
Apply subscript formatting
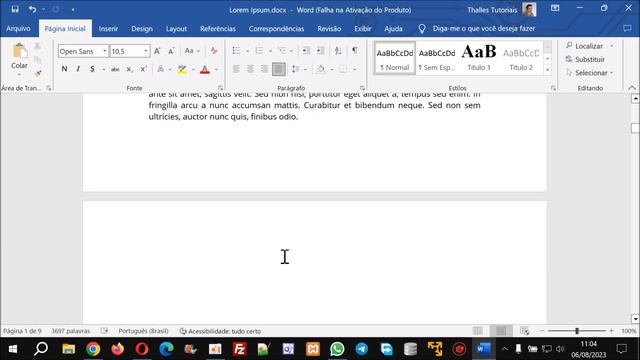[129, 69]
